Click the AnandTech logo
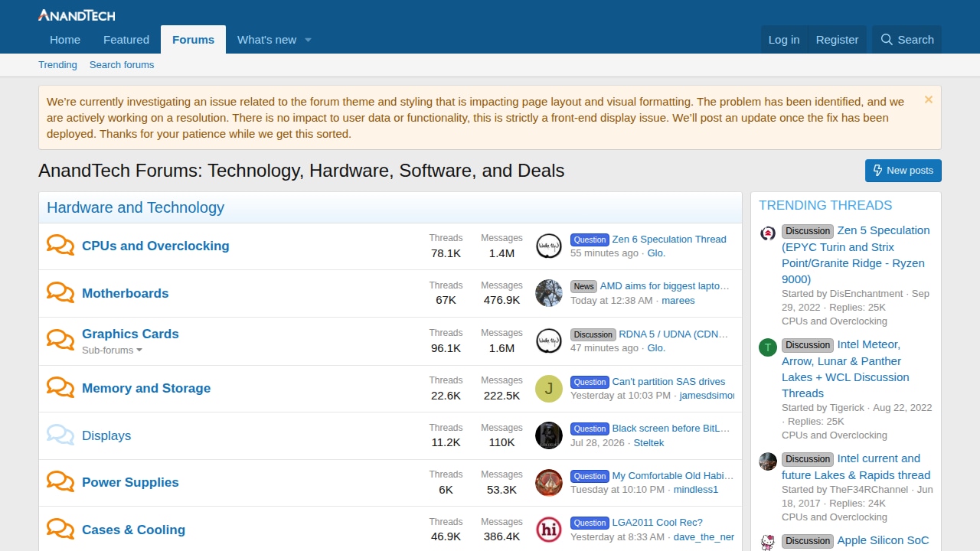 (x=77, y=15)
